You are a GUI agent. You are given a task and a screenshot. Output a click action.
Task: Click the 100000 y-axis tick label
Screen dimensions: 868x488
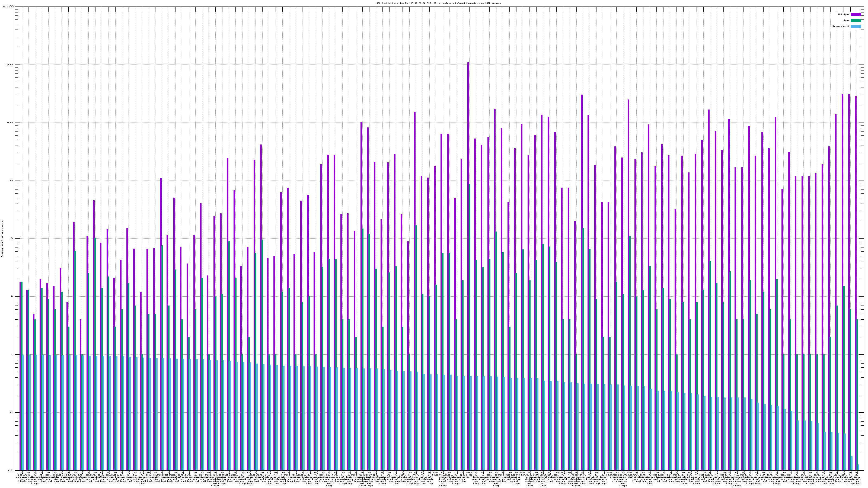point(9,65)
